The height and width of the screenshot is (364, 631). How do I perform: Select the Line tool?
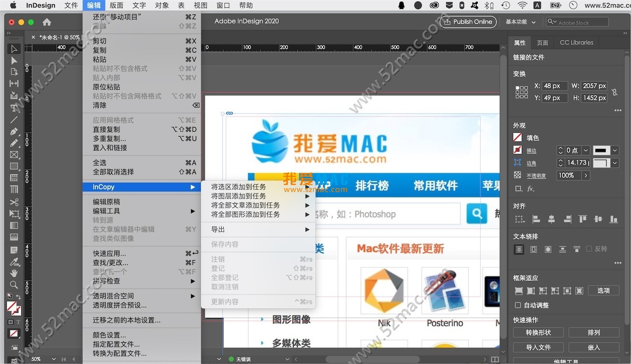point(14,119)
